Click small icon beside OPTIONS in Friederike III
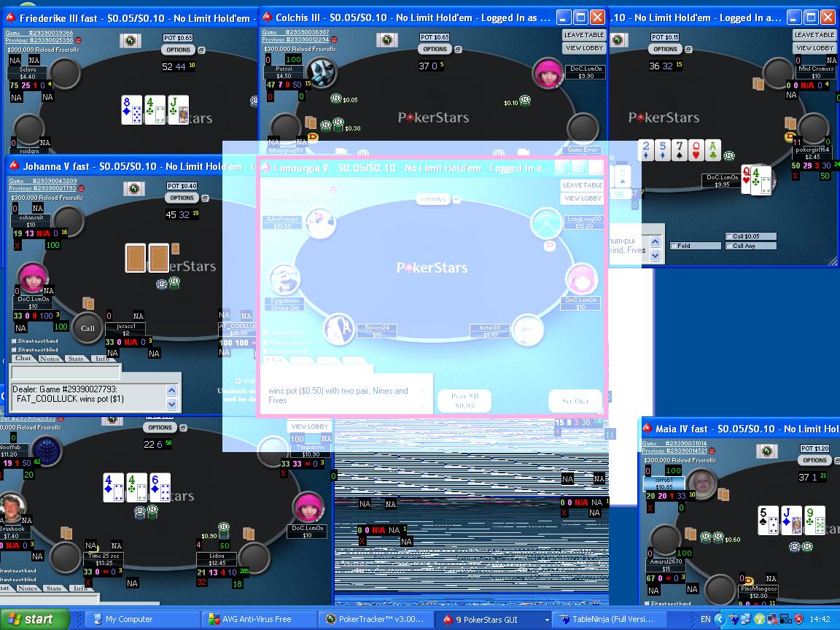 [201, 50]
